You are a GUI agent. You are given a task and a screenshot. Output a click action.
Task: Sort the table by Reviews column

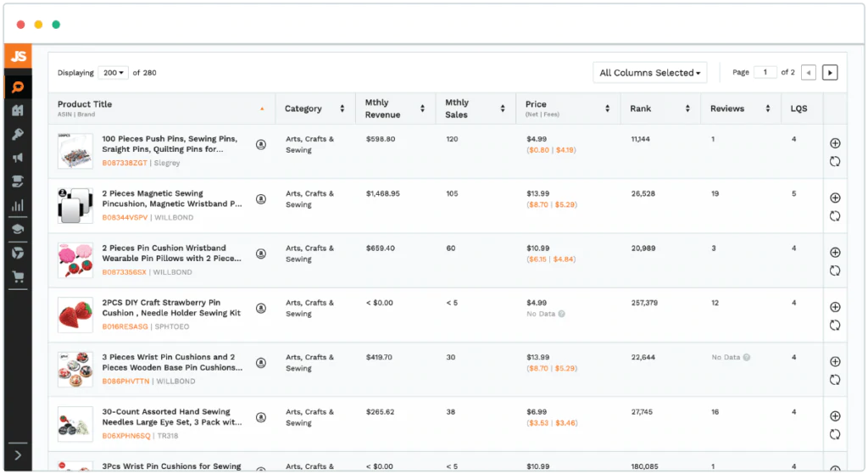[768, 109]
